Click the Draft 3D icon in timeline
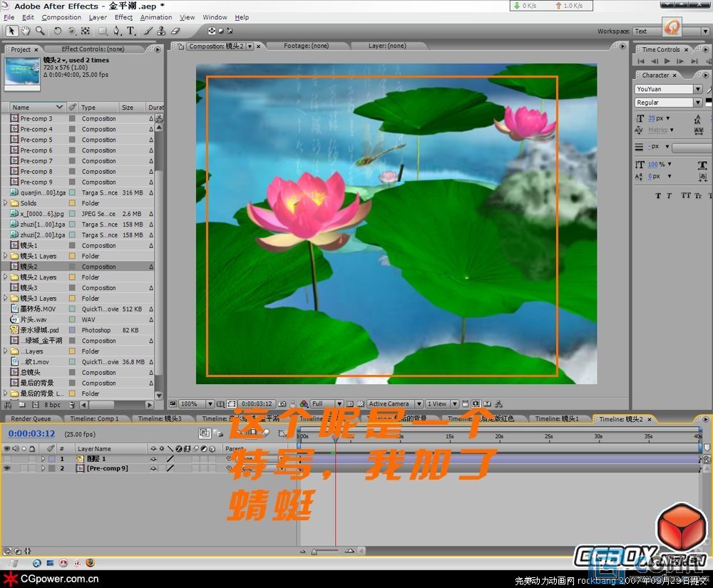The width and height of the screenshot is (713, 588). point(219,433)
